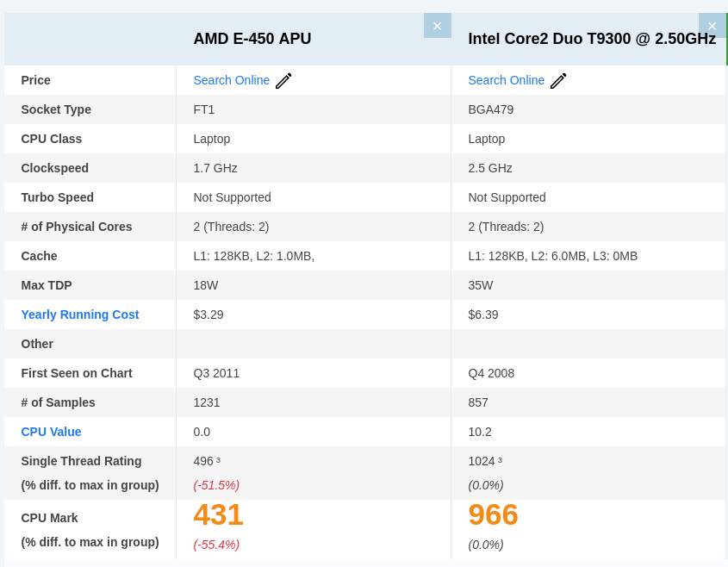Screen dimensions: 728x567
Task: Select the 10.2 CPU value
Action: [480, 432]
